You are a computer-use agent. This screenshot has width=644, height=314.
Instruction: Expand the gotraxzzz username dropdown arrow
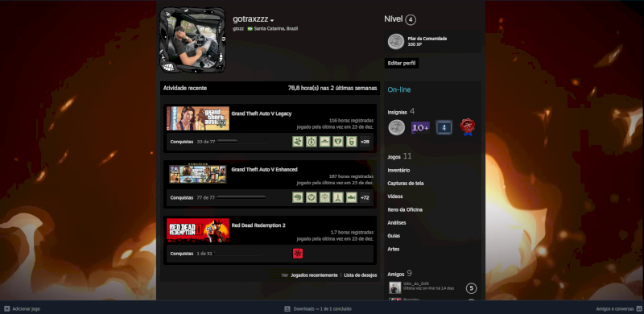(272, 20)
